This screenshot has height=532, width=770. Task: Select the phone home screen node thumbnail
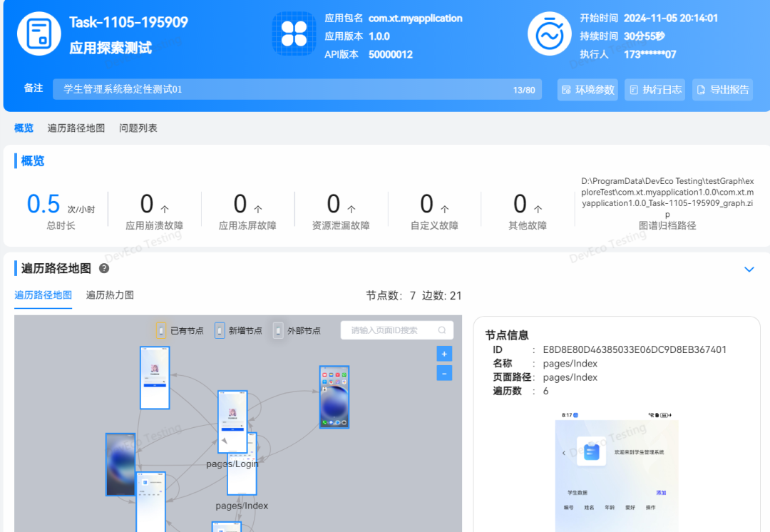pos(334,397)
